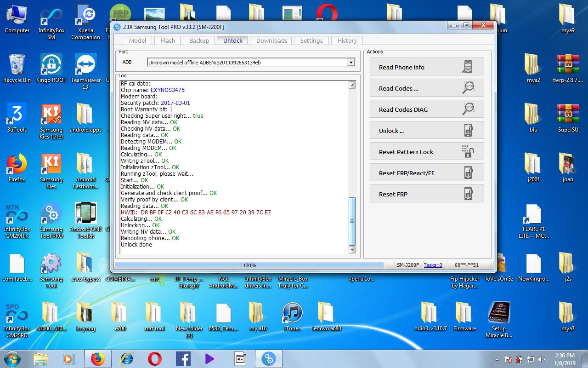Image resolution: width=588 pixels, height=368 pixels.
Task: Switch to the Model tab
Action: click(137, 40)
